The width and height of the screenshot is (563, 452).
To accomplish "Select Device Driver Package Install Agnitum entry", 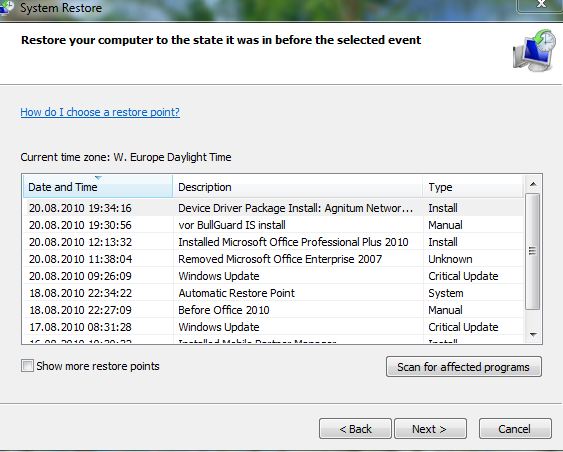I will [273, 208].
